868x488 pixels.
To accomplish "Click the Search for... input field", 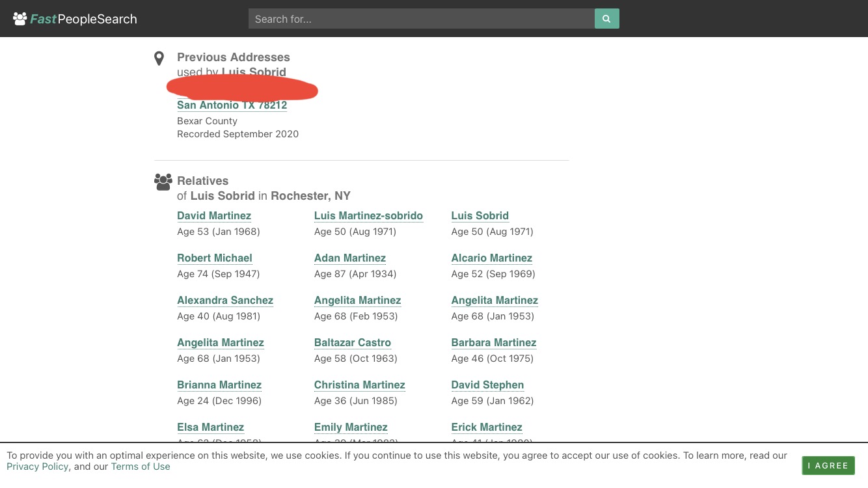I will [x=422, y=19].
